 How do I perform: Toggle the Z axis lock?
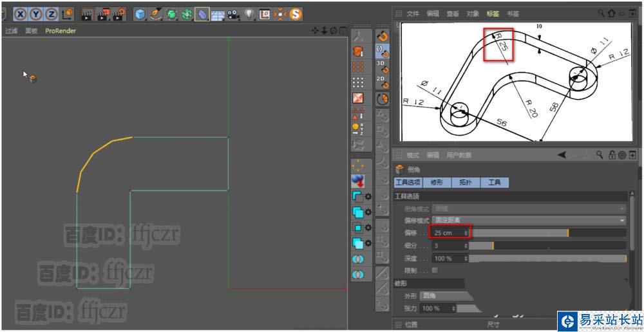[x=52, y=14]
